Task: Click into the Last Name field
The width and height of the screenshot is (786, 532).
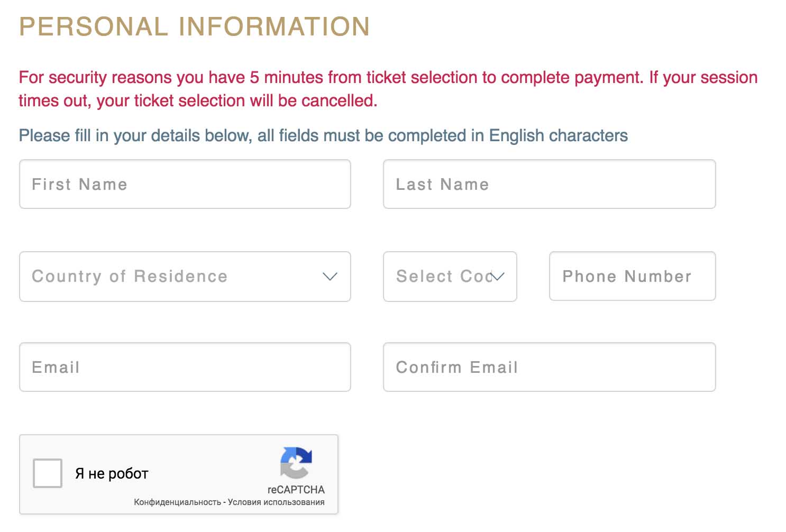Action: tap(549, 185)
